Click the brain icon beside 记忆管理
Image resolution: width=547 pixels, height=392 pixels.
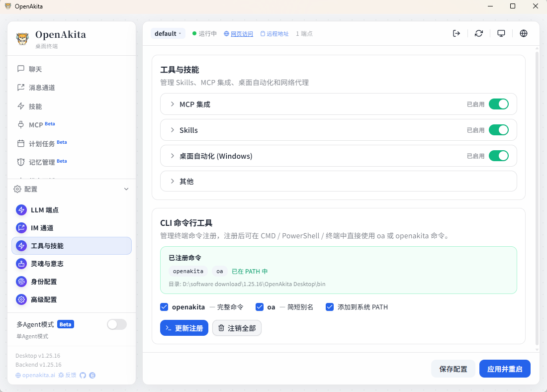click(x=21, y=162)
